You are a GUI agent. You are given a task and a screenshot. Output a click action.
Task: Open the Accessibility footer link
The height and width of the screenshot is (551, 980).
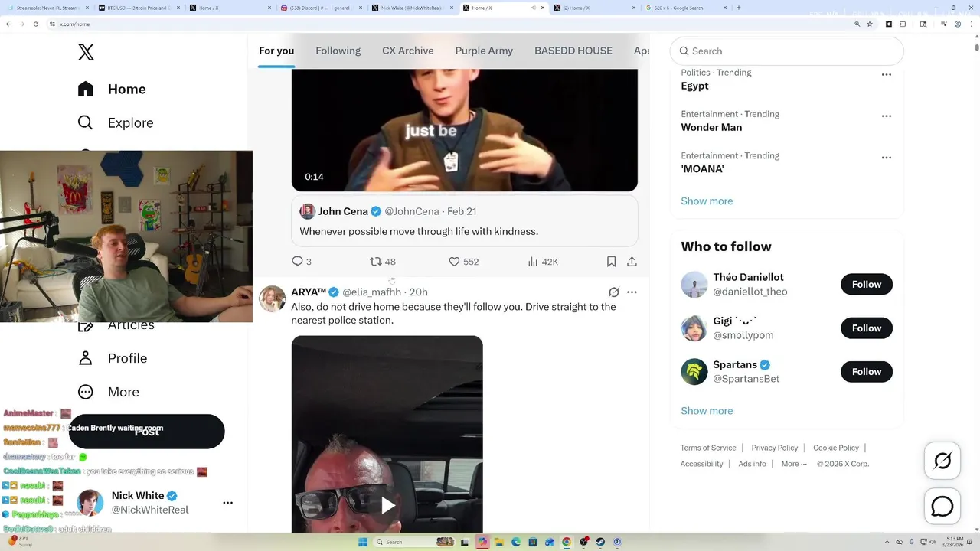click(x=701, y=464)
